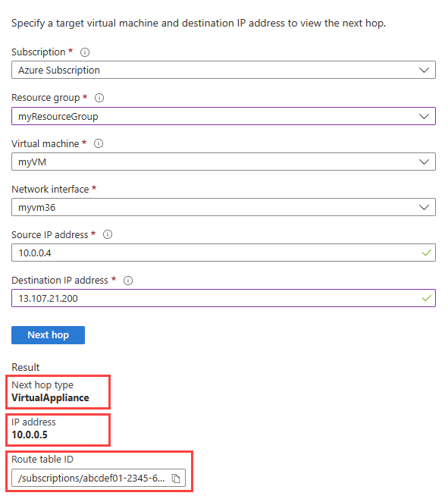
Task: Click the Network interface label
Action: pos(50,190)
